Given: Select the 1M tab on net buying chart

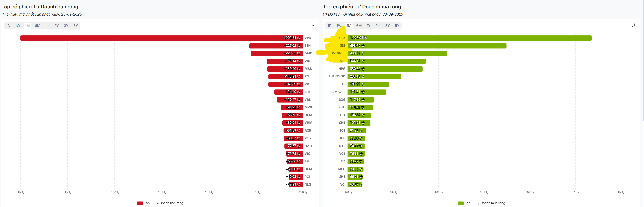Looking at the screenshot, I should point(349,26).
